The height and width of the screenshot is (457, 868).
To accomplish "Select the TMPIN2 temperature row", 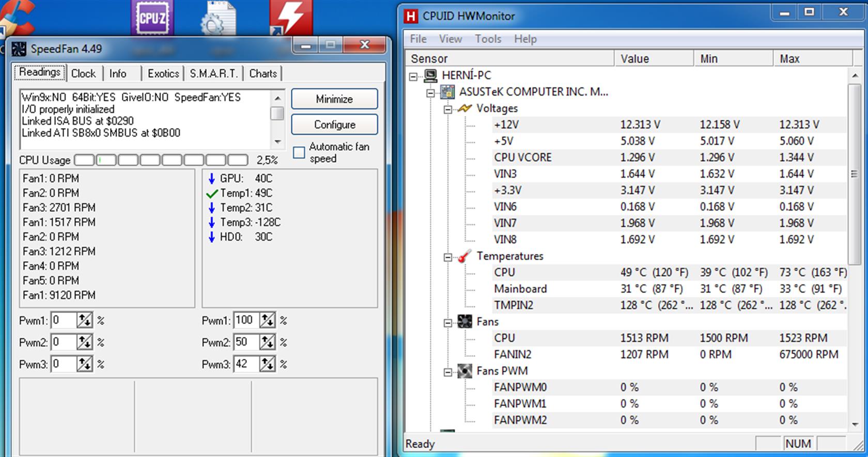I will point(669,305).
